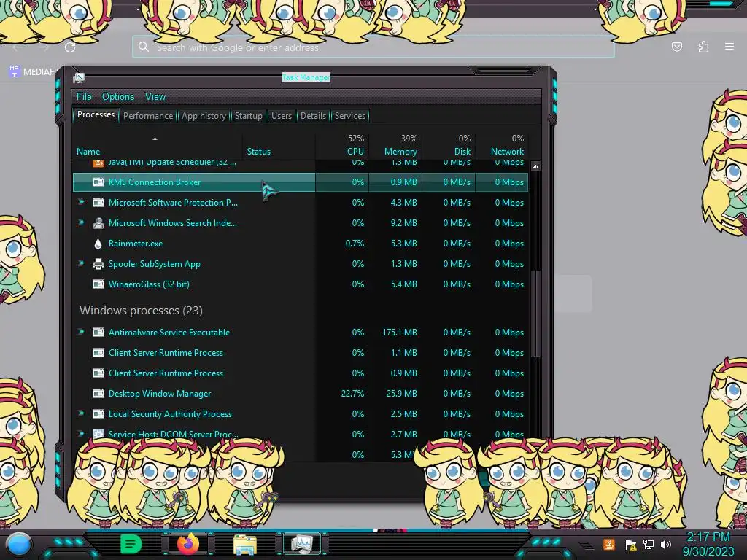Viewport: 747px width, 560px height.
Task: Expand the Microsoft Windows Search Indexer process
Action: click(81, 222)
